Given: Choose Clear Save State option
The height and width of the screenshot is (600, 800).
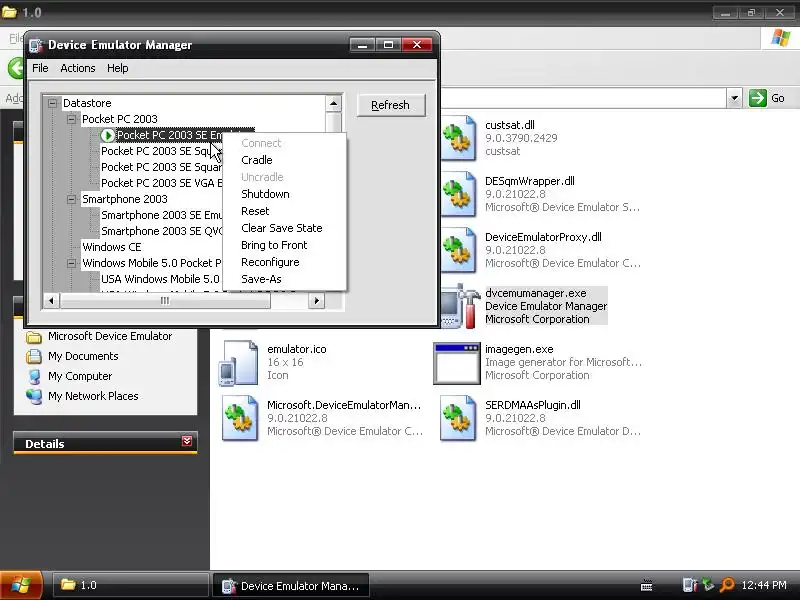Looking at the screenshot, I should (x=285, y=228).
